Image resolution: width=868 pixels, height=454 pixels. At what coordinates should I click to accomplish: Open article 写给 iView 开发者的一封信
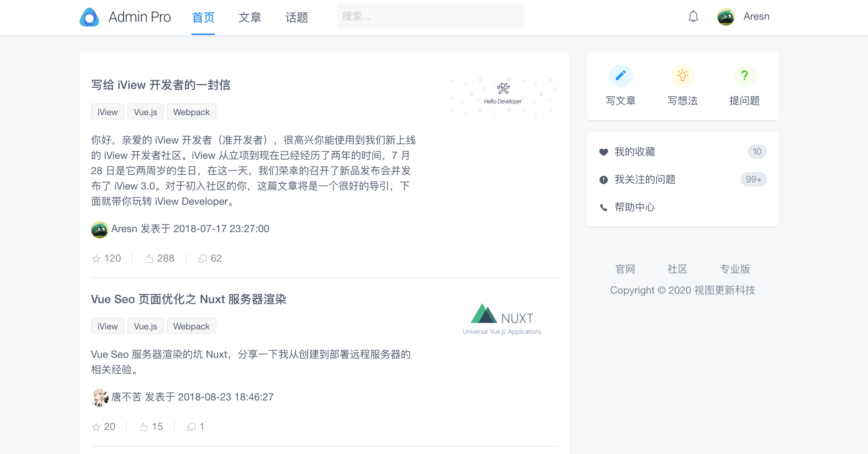pyautogui.click(x=161, y=85)
